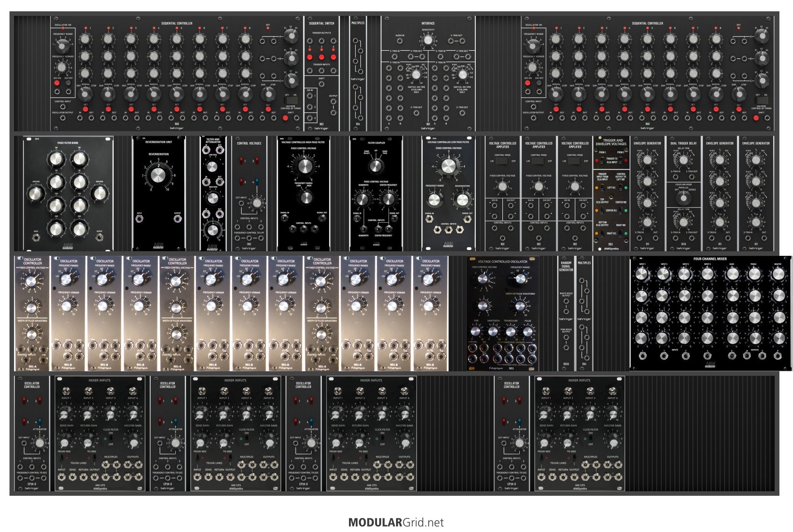Click red OSC ON button on right Sequential Controller
Image resolution: width=793 pixels, height=532 pixels.
(x=528, y=83)
